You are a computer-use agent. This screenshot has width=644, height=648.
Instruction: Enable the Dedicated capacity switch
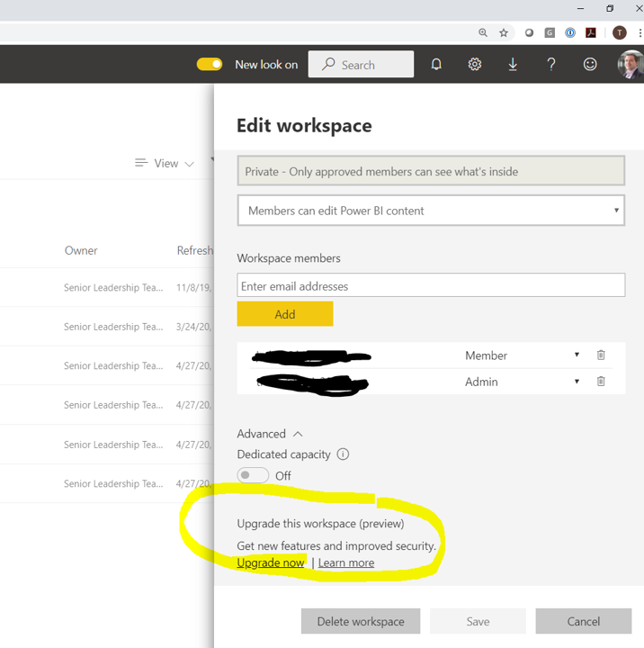pyautogui.click(x=253, y=475)
